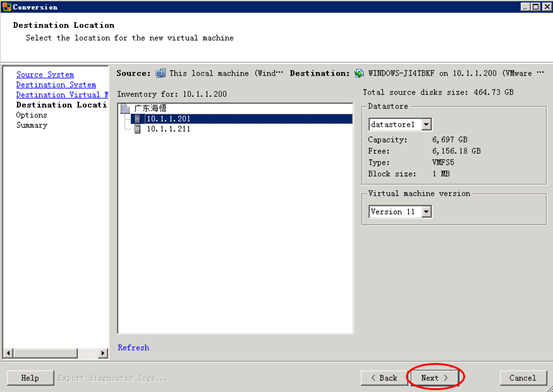The image size is (553, 392).
Task: Click the Conversion window title icon
Action: coord(6,7)
